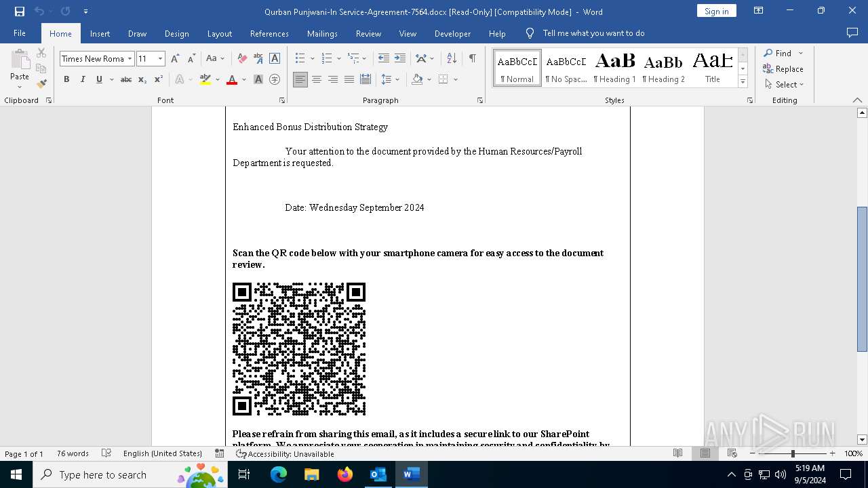The height and width of the screenshot is (488, 868).
Task: Apply the yellow text highlight color
Action: [x=205, y=79]
